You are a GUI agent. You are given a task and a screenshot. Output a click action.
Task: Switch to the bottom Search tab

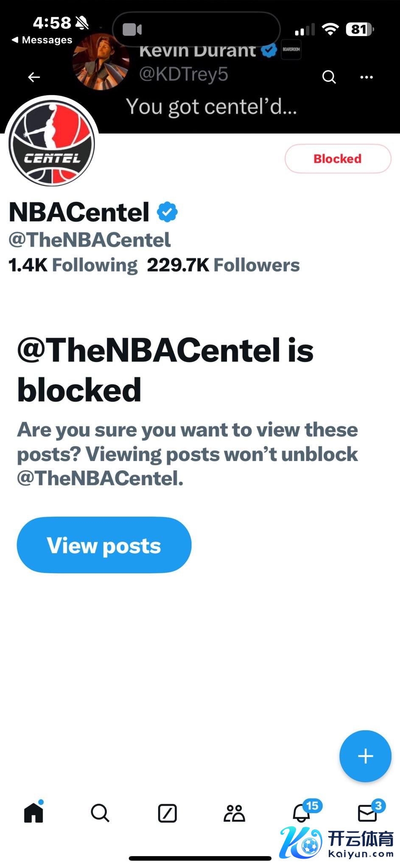click(100, 813)
